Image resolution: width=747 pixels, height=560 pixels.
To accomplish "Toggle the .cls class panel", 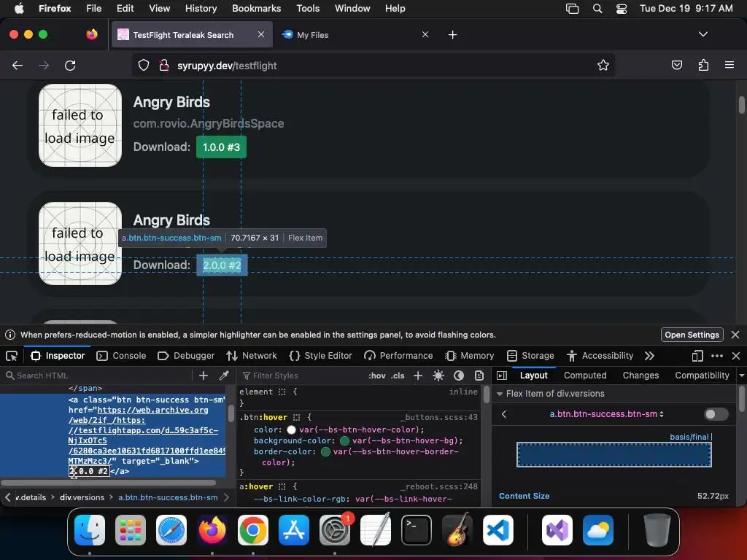I will click(398, 376).
